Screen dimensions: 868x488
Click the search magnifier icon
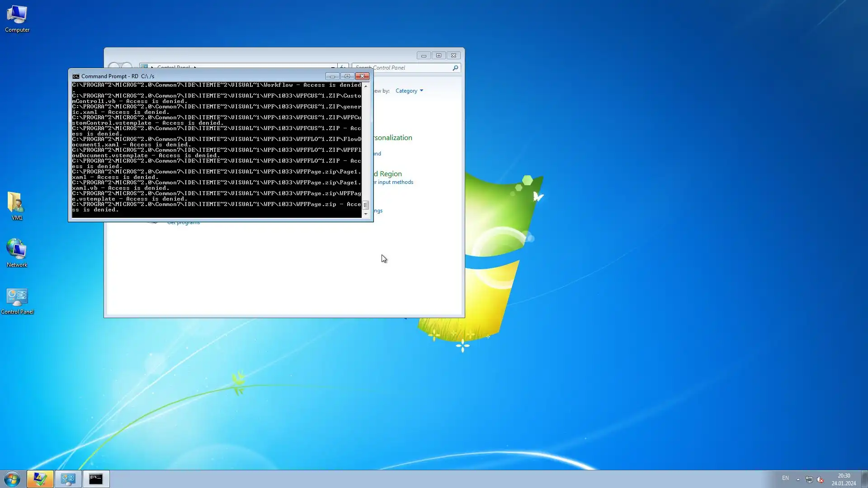pyautogui.click(x=455, y=68)
